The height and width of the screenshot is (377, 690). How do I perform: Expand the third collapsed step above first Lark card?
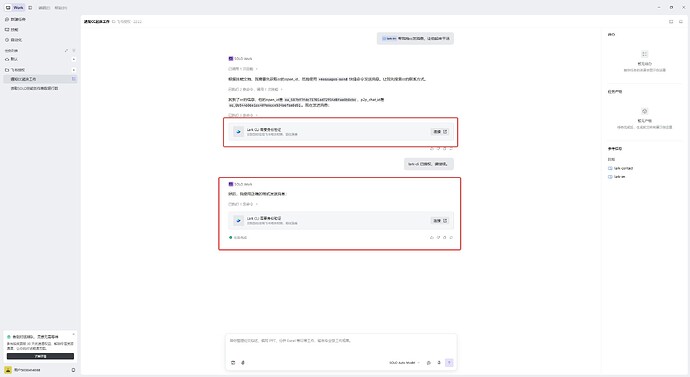pos(243,115)
